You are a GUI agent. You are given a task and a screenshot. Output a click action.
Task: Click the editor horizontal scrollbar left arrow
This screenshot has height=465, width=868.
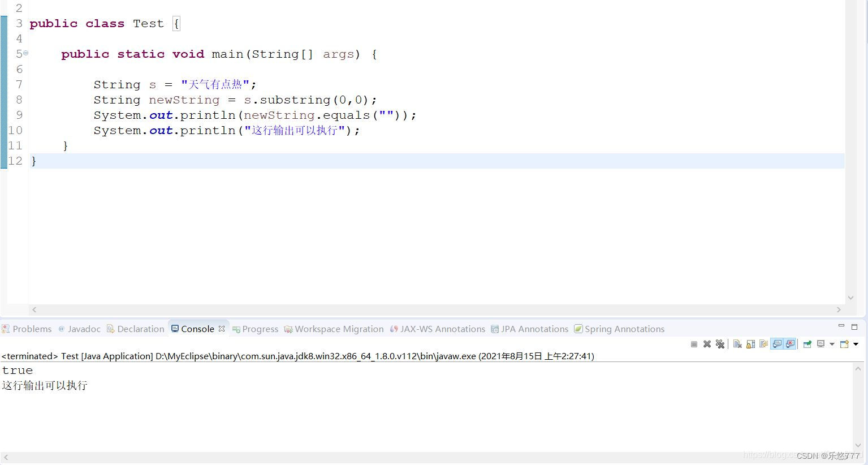(34, 309)
